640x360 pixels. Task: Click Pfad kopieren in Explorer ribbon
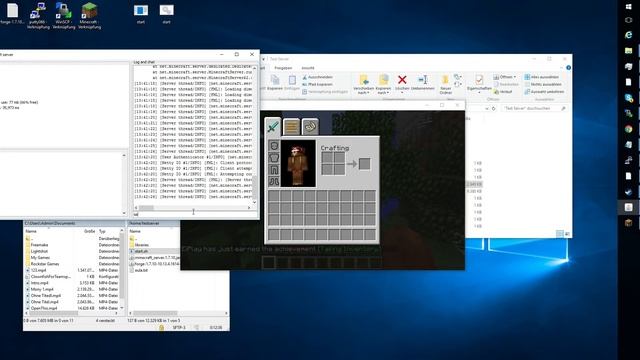317,84
